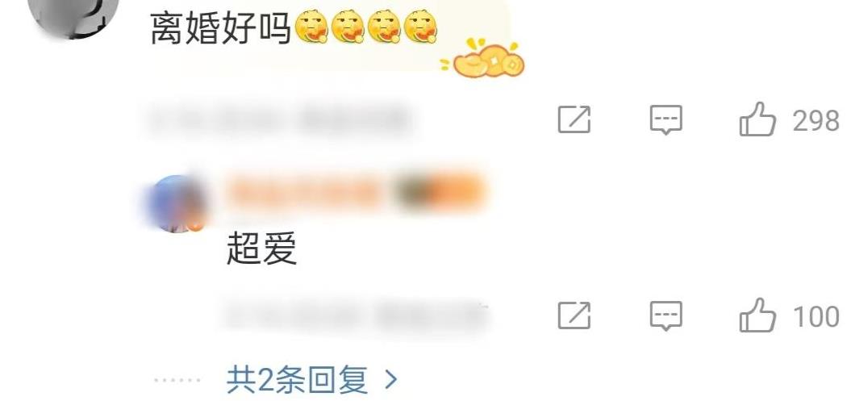Expand replies via 共2条回复 link

(297, 380)
